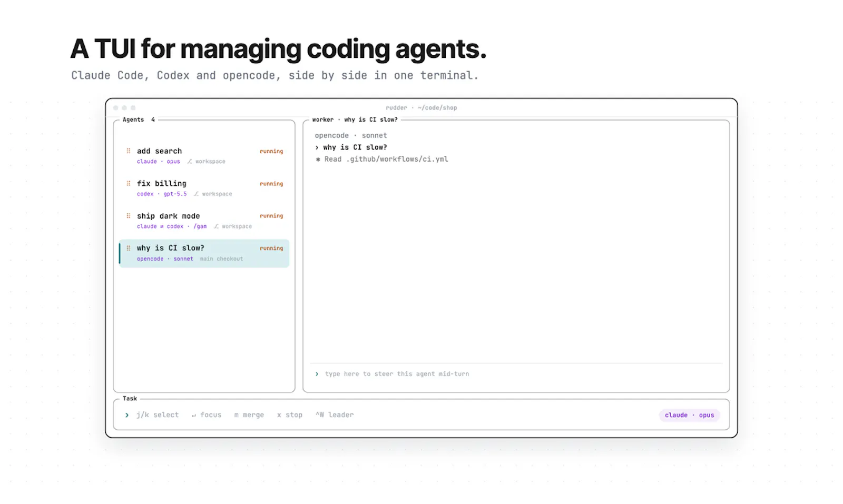Click the branch icon in ship dark mode row

pos(216,226)
